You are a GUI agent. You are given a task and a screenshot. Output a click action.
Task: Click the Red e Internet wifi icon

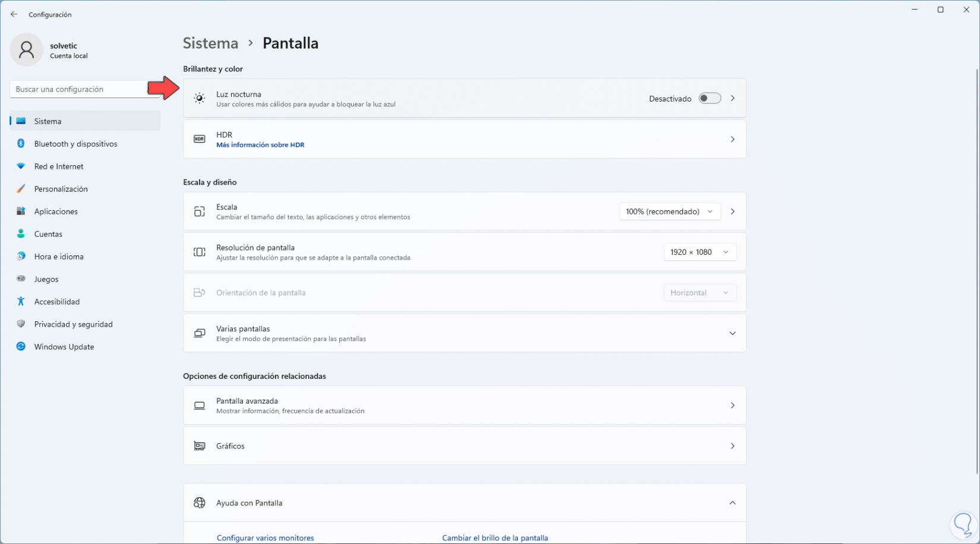point(21,166)
